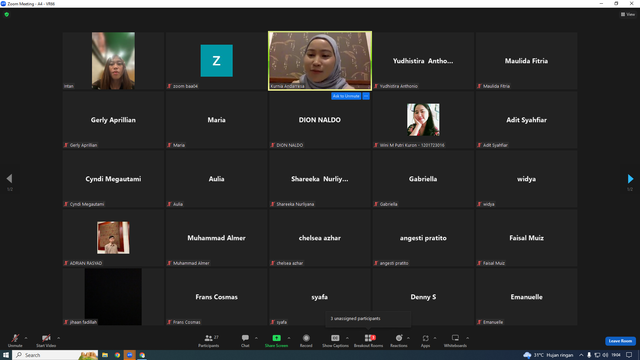Open the Chat panel
The width and height of the screenshot is (640, 360).
(245, 340)
